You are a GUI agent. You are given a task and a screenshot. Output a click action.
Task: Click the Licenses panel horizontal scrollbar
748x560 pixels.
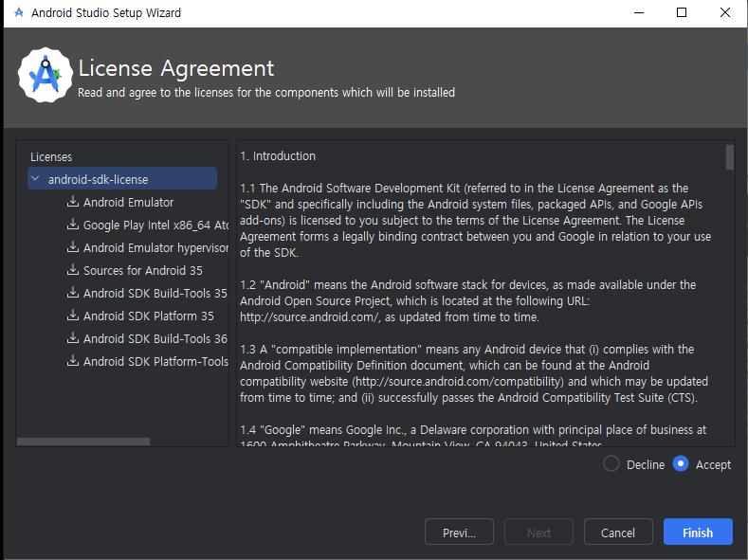83,442
